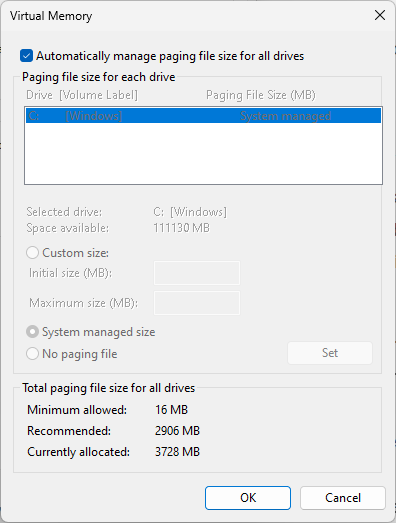Click the 111130 MB space available value

pyautogui.click(x=181, y=228)
